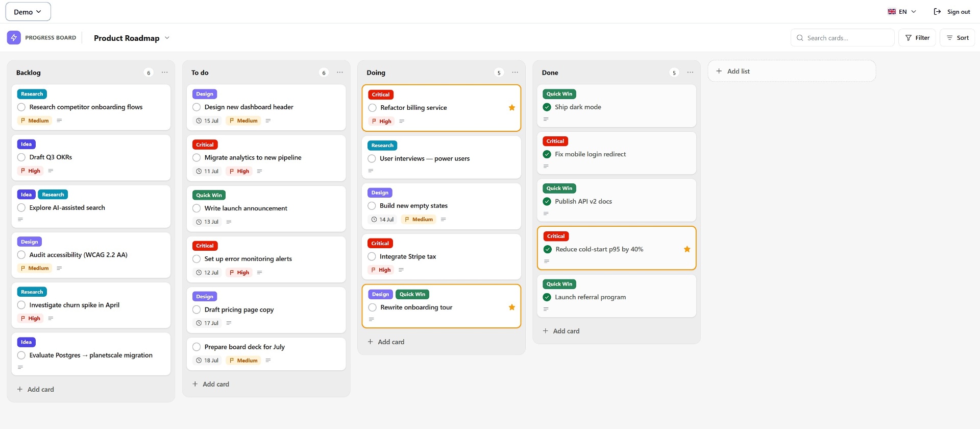This screenshot has height=429, width=980.
Task: Mark Refactor billing service as complete
Action: [x=372, y=108]
